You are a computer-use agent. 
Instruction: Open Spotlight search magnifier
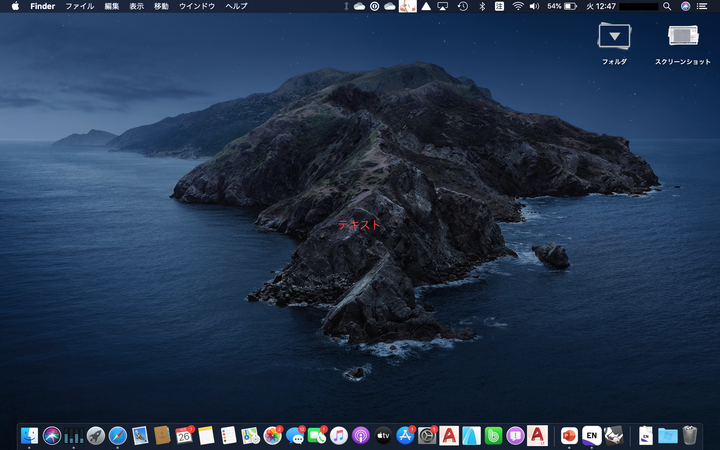point(667,6)
